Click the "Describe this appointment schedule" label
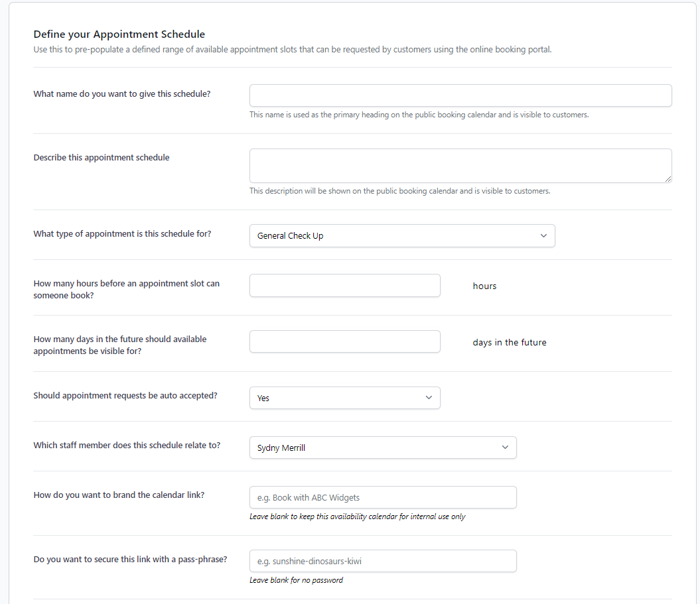Viewport: 700px width, 604px height. (102, 158)
